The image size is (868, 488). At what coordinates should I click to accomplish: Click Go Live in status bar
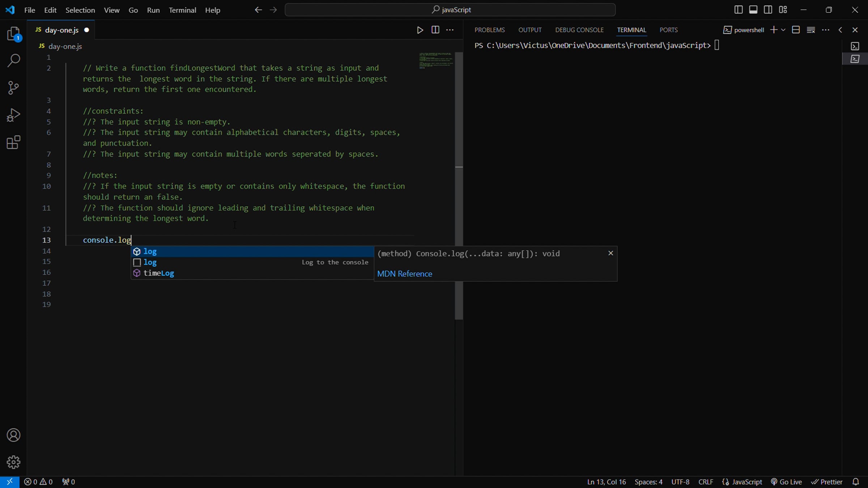[786, 482]
